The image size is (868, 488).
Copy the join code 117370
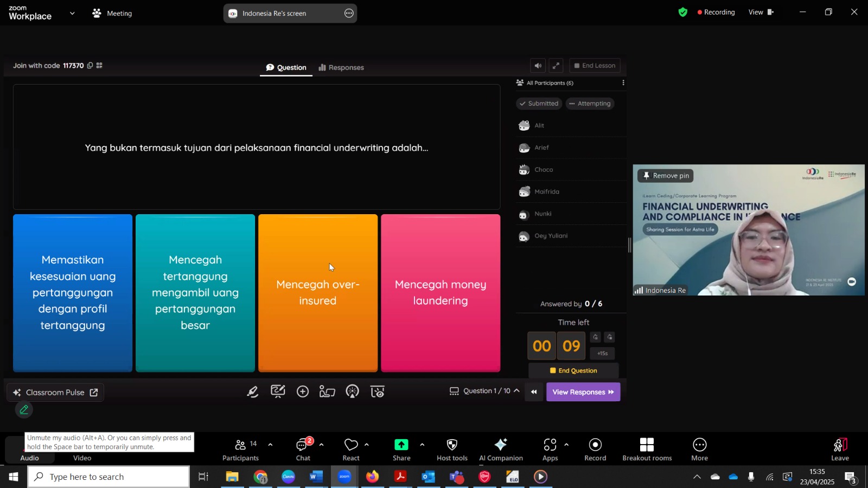point(90,66)
